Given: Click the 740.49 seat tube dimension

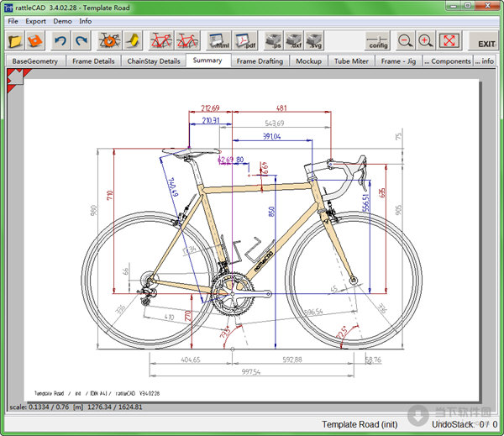Looking at the screenshot, I should click(172, 187).
